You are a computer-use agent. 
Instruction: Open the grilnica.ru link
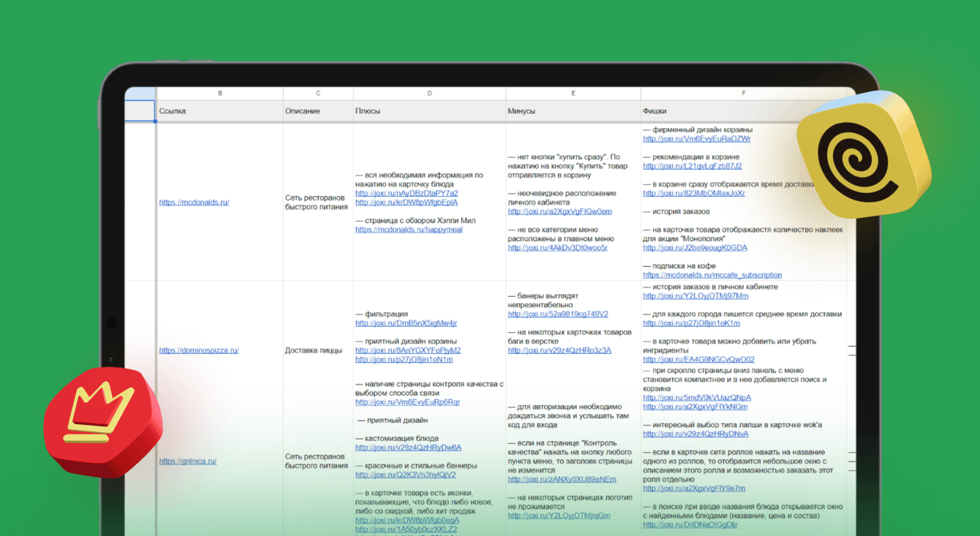tap(188, 461)
